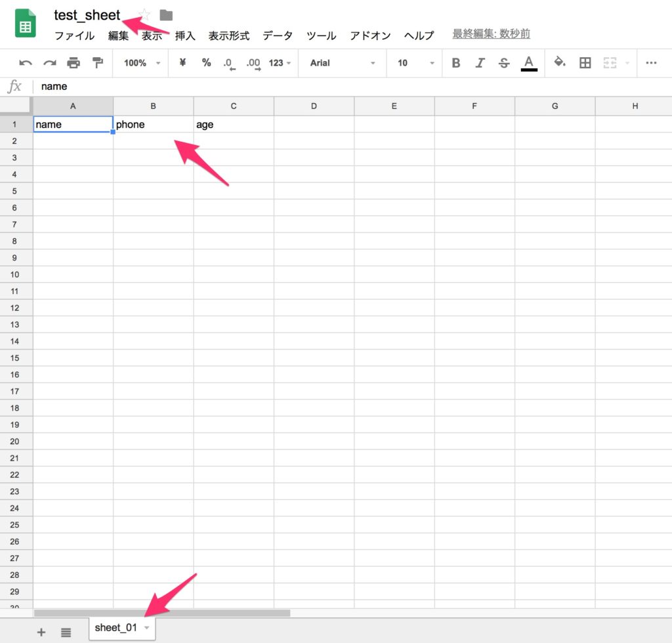Open the font size 10 dropdown

coord(415,63)
